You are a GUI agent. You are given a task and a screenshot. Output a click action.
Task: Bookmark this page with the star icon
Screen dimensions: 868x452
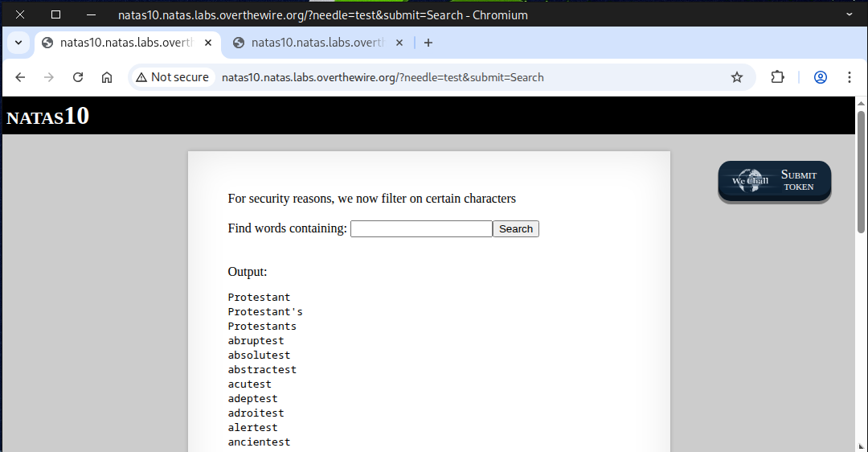coord(736,77)
